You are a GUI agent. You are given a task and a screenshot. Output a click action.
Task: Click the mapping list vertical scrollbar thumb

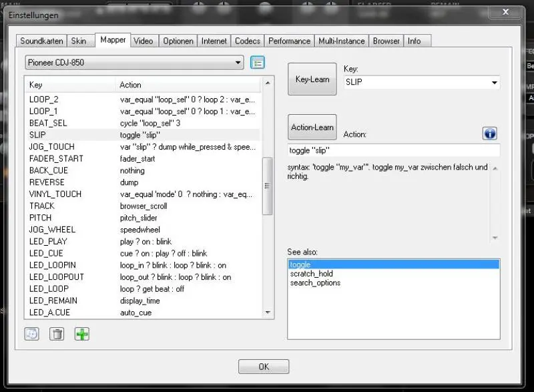(268, 186)
